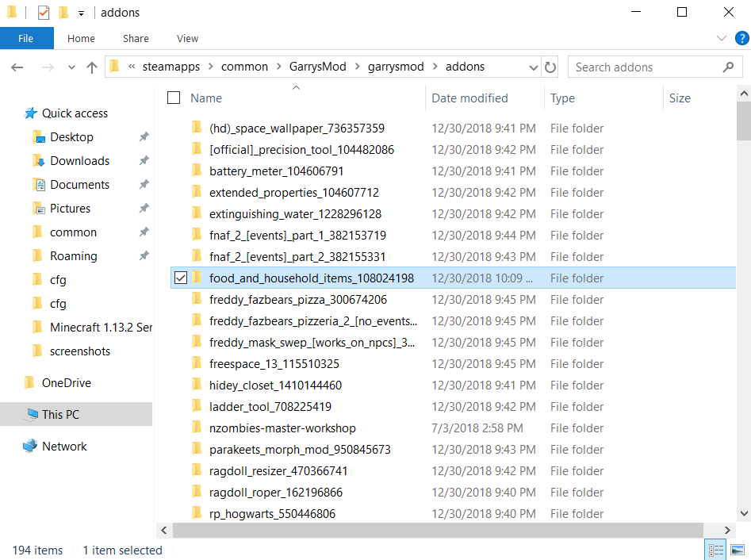Select OneDrive in navigation pane

(66, 383)
